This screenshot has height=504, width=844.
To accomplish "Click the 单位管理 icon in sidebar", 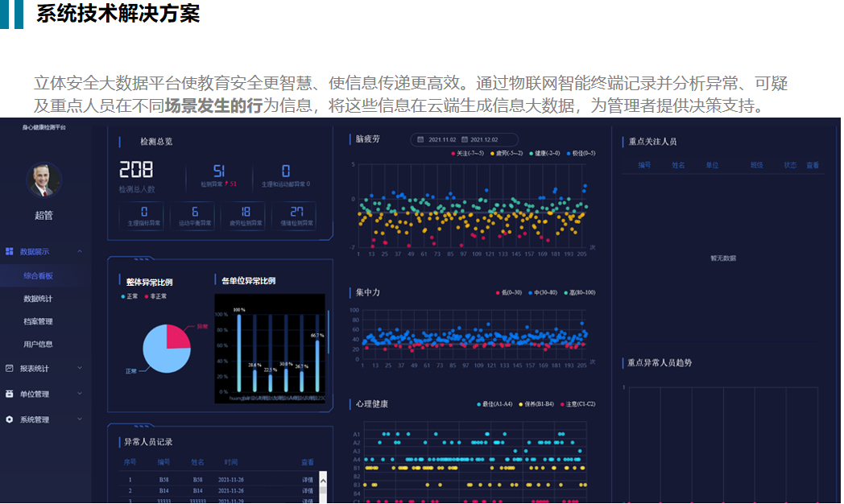I will coord(10,395).
